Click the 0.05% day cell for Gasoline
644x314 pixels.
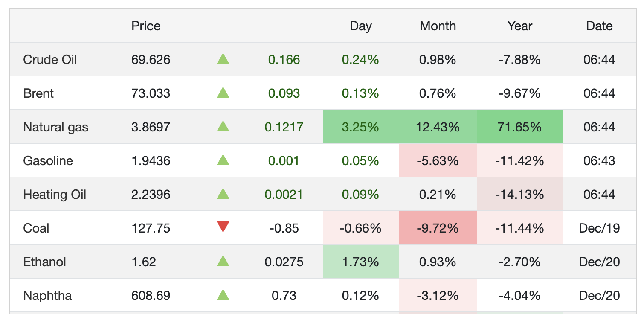[x=361, y=160]
